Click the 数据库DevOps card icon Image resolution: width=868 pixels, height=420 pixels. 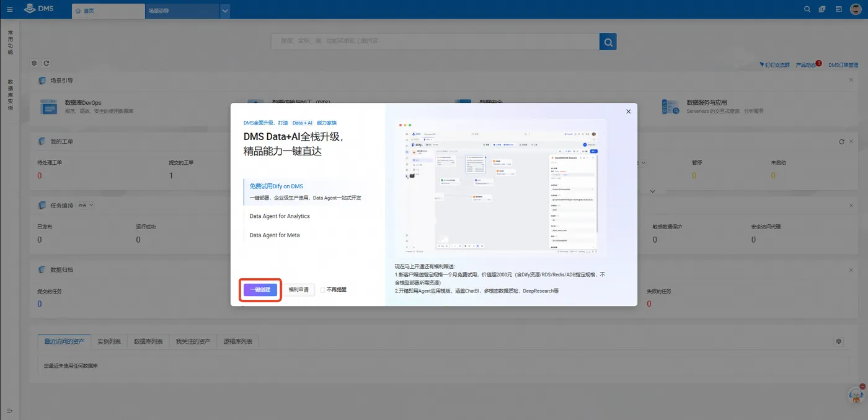[x=48, y=107]
